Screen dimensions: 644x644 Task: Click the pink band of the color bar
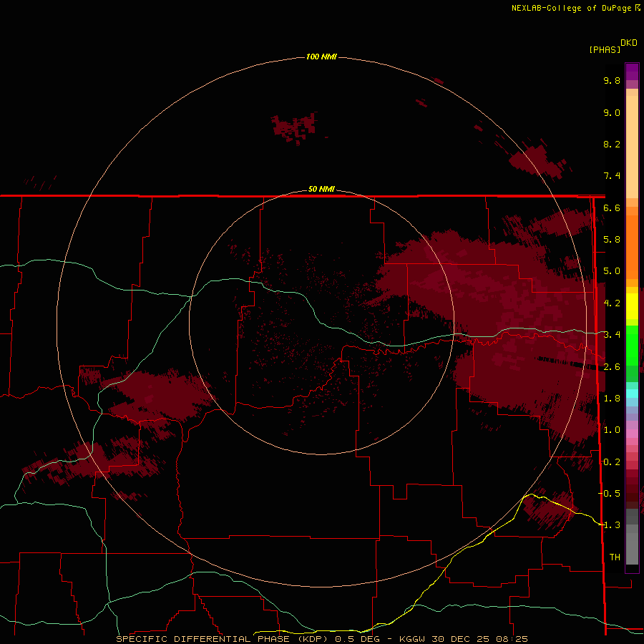(x=632, y=434)
